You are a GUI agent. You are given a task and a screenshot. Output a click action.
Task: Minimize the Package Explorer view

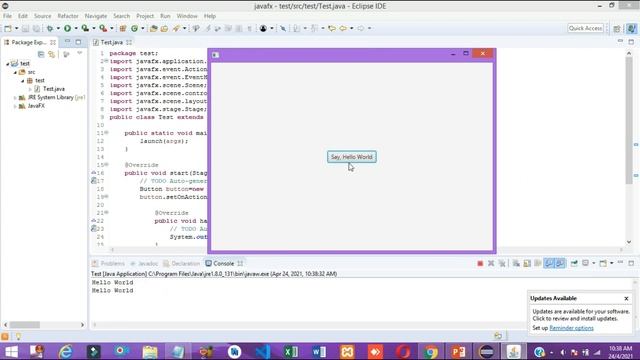coord(67,42)
